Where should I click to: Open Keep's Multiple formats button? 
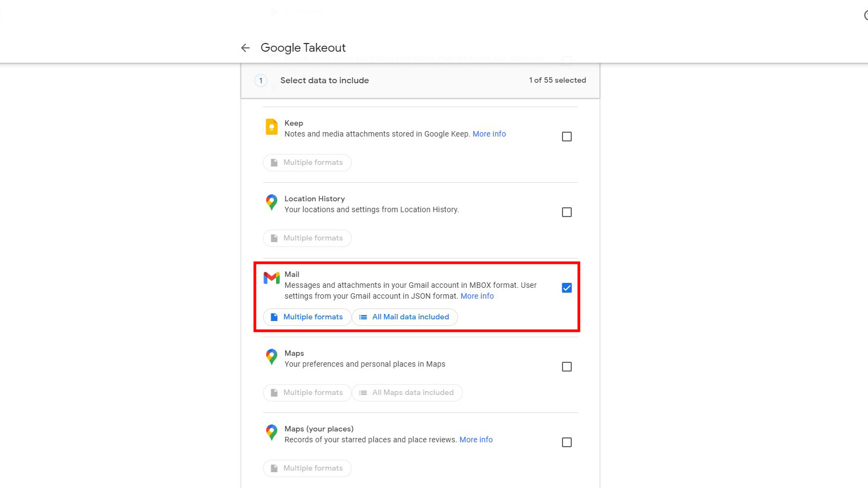coord(307,163)
